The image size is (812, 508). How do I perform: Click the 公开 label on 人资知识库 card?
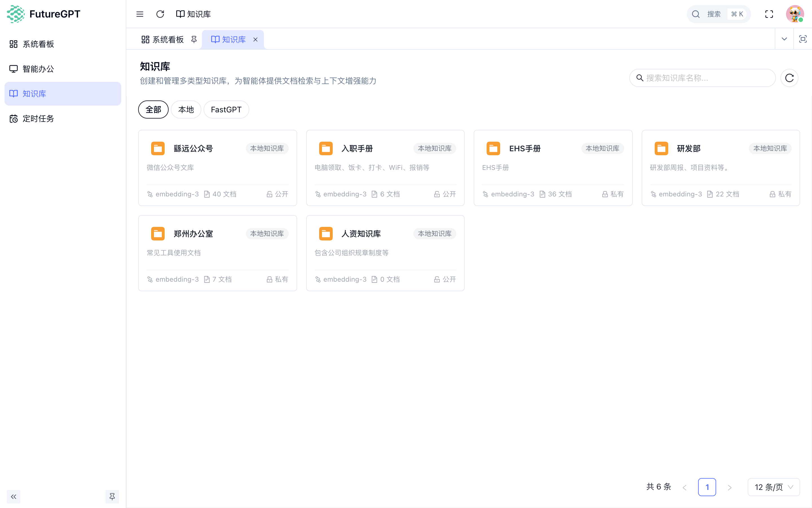(445, 279)
